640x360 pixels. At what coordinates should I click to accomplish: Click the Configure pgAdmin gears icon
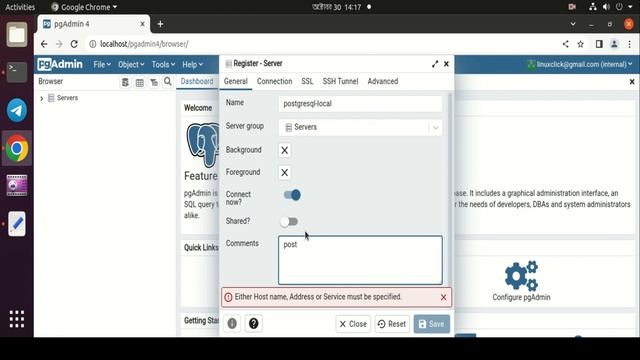click(521, 276)
